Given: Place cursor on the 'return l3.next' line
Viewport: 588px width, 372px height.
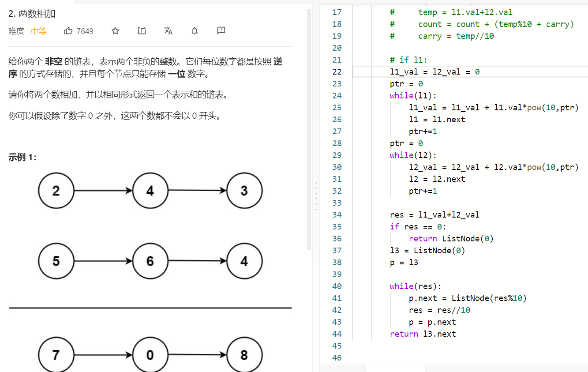Looking at the screenshot, I should pos(423,334).
